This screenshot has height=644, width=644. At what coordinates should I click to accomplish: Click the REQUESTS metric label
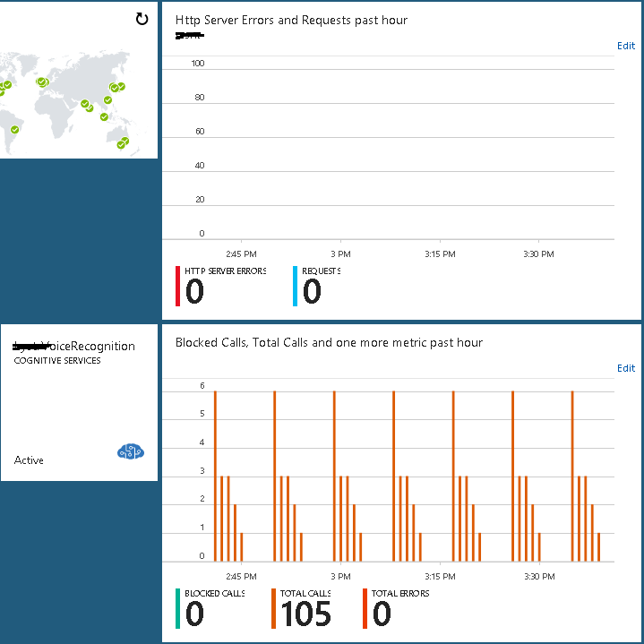322,271
